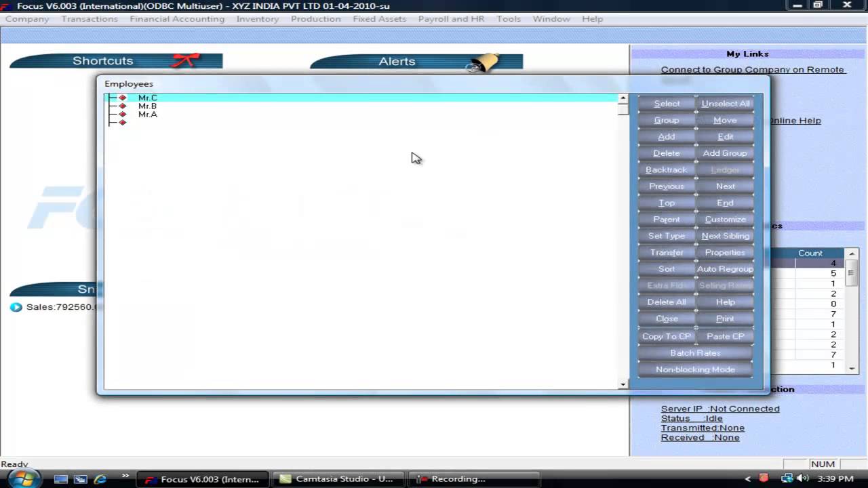
Task: Click the Print button
Action: click(x=725, y=319)
